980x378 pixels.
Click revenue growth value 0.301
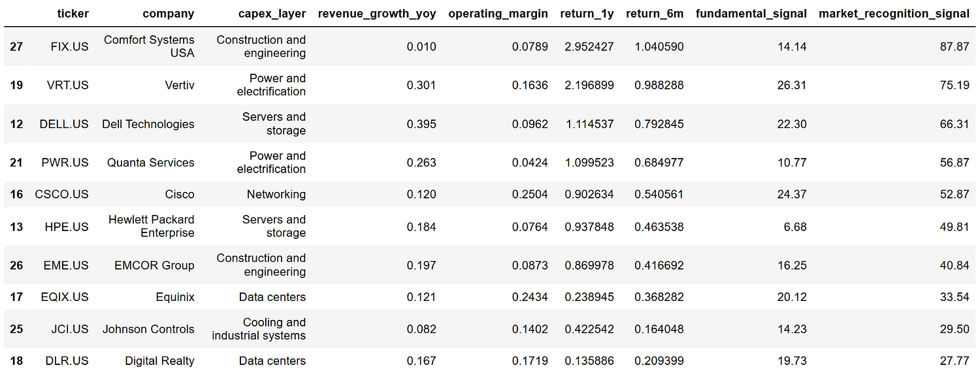(421, 86)
